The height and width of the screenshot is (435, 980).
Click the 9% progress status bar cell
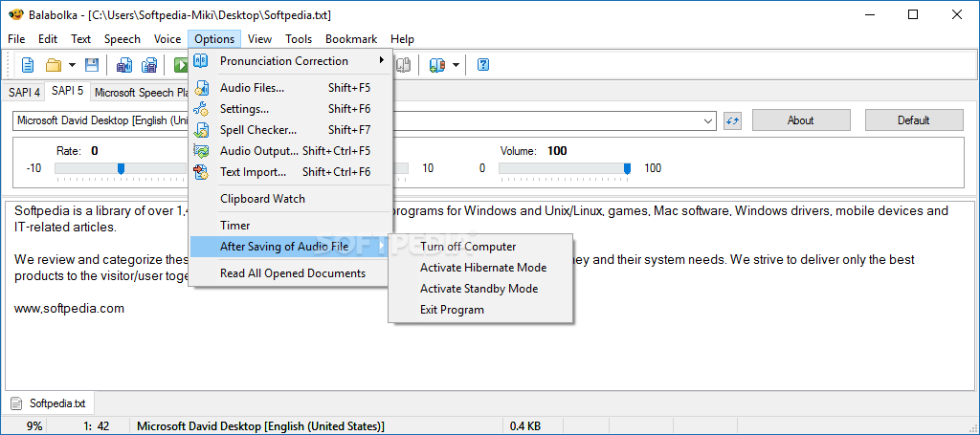point(25,426)
